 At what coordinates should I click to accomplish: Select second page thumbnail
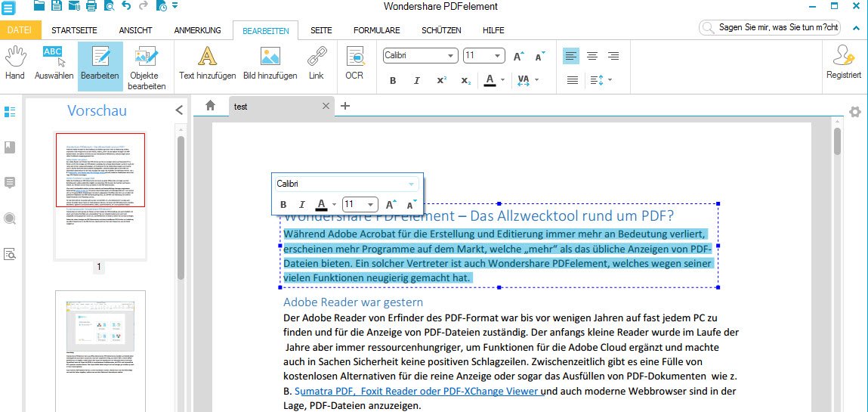click(100, 351)
